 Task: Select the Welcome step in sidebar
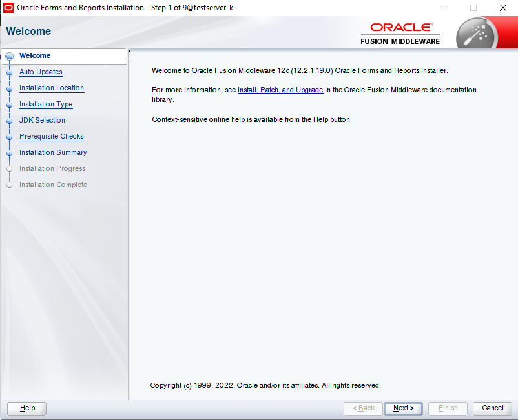(35, 55)
